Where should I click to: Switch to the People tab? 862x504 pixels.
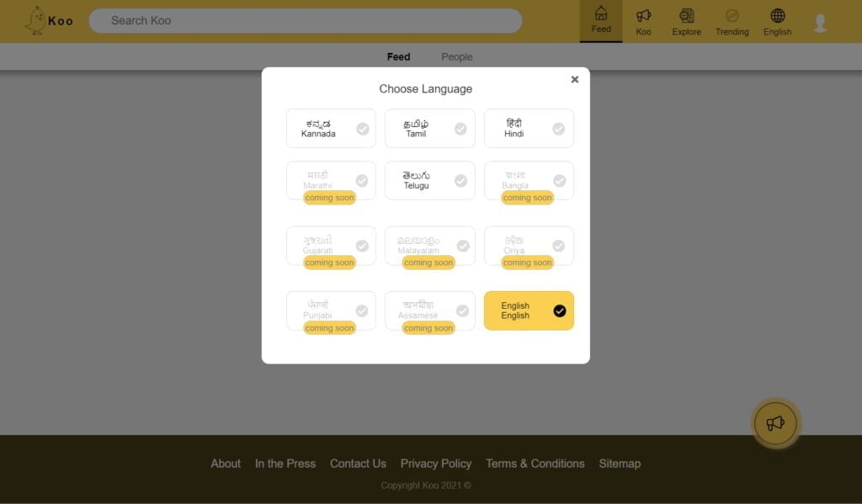[457, 56]
